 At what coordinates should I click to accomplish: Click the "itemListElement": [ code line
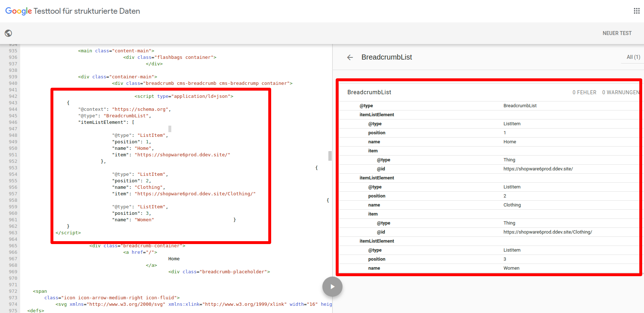point(106,122)
